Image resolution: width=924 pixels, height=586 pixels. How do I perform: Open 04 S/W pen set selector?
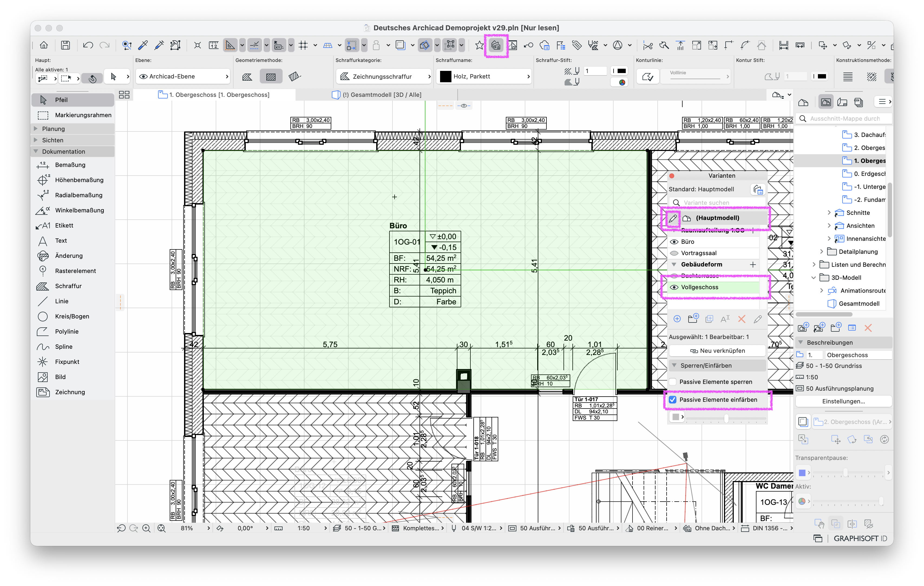(x=477, y=528)
